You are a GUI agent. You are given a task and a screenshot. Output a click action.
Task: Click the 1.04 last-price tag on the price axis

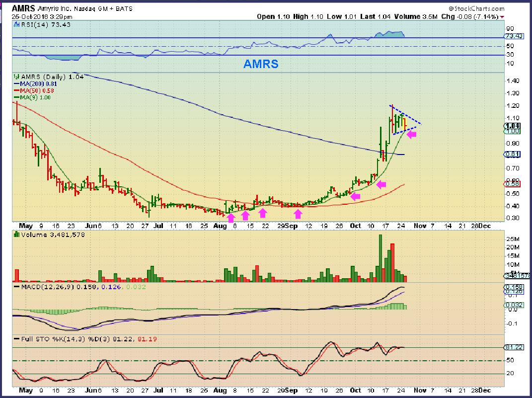pyautogui.click(x=512, y=126)
